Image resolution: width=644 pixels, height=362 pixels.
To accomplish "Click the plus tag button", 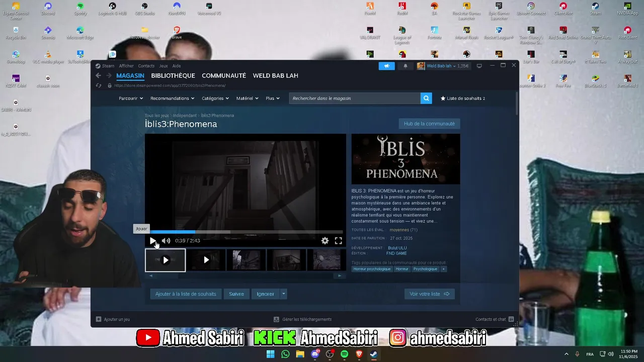I will (x=443, y=269).
